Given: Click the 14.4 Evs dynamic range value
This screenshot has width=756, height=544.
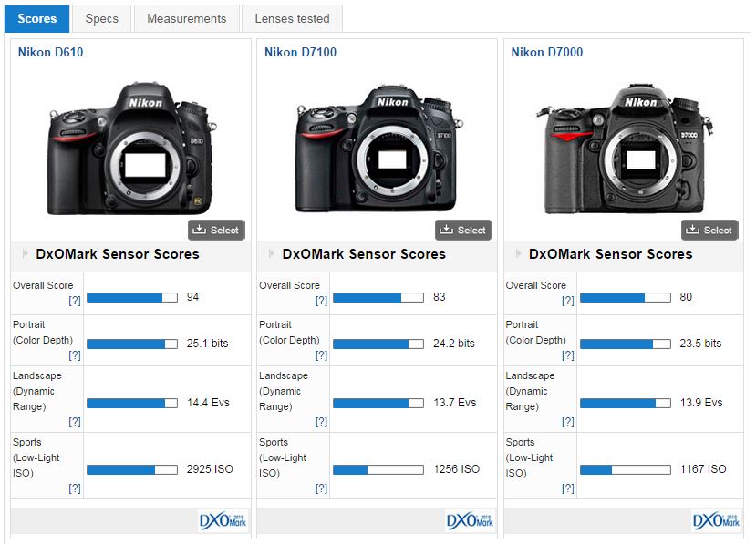Looking at the screenshot, I should (x=208, y=403).
